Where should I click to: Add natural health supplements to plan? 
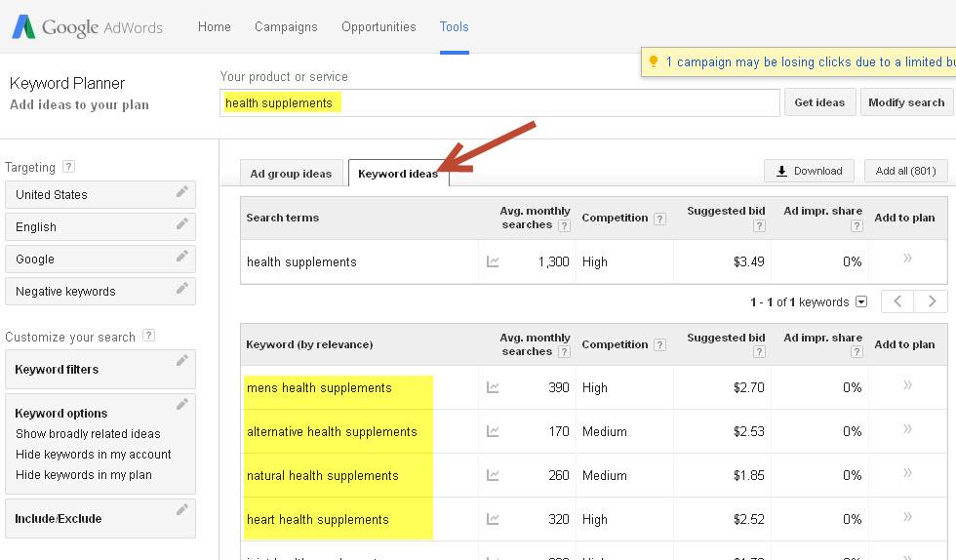(x=907, y=473)
